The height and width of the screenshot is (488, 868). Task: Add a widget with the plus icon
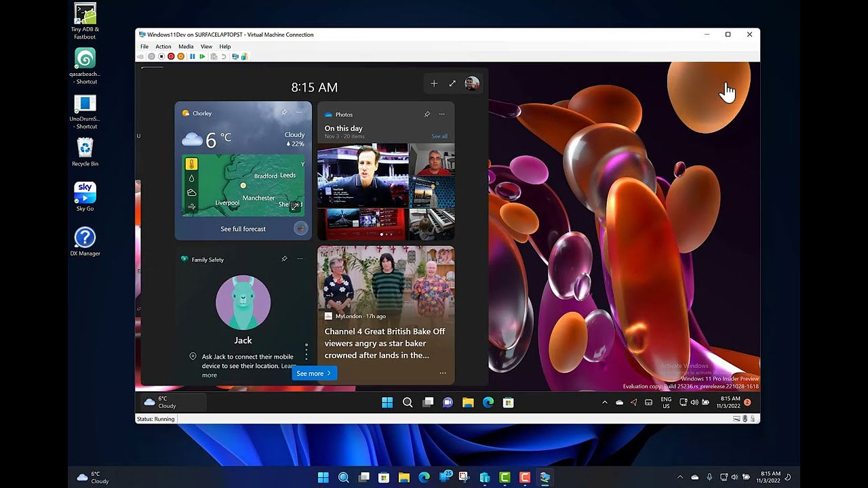434,83
